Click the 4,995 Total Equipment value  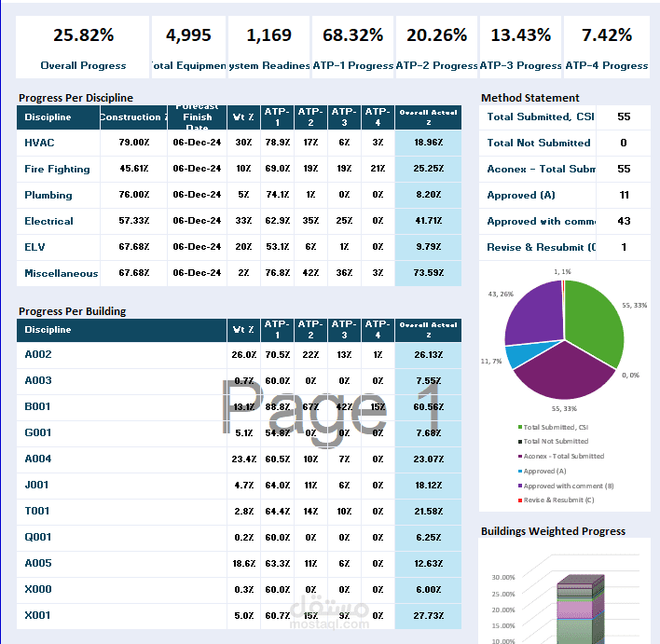click(188, 35)
